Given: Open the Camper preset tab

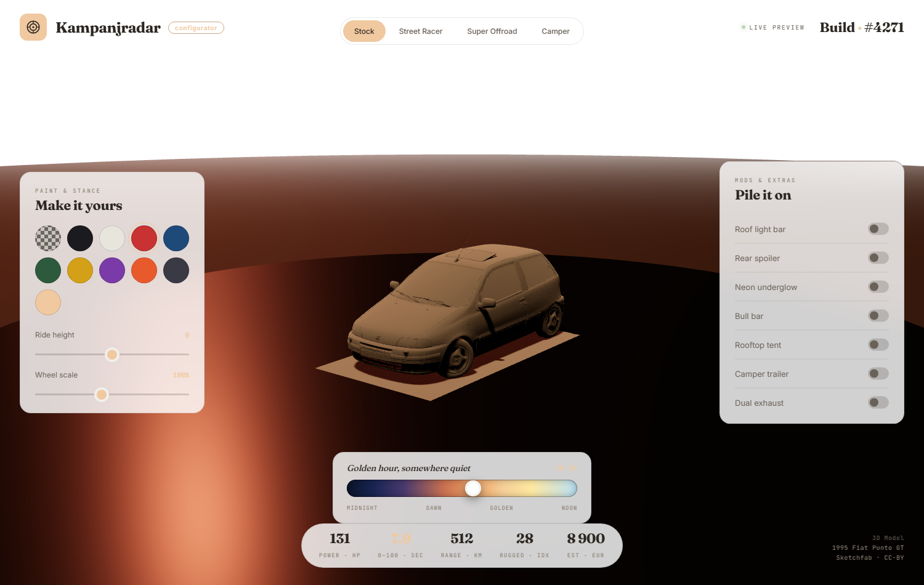Looking at the screenshot, I should [x=556, y=31].
